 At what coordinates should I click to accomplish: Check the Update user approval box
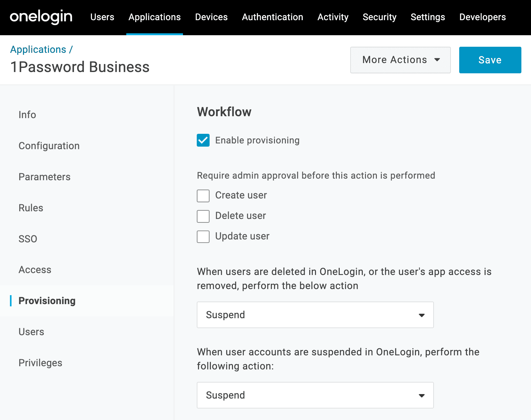click(x=203, y=237)
